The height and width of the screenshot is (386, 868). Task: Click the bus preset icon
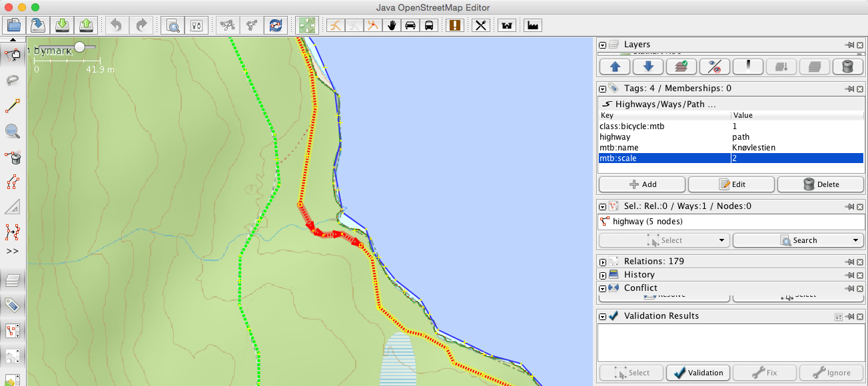coord(430,25)
